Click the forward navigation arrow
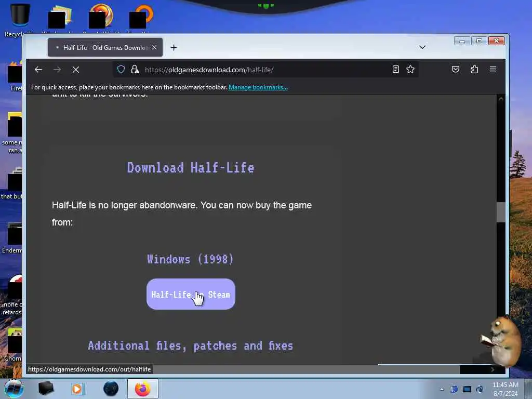This screenshot has width=532, height=399. [57, 70]
